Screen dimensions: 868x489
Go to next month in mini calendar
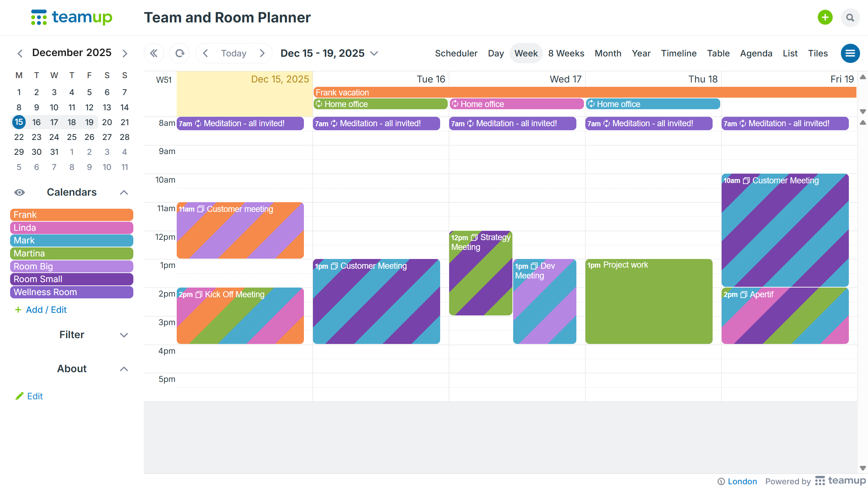(125, 54)
